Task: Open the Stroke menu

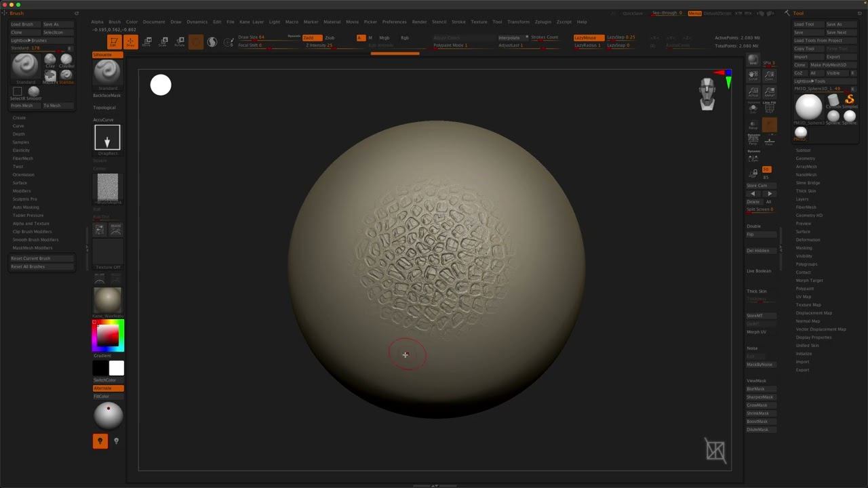Action: coord(458,22)
